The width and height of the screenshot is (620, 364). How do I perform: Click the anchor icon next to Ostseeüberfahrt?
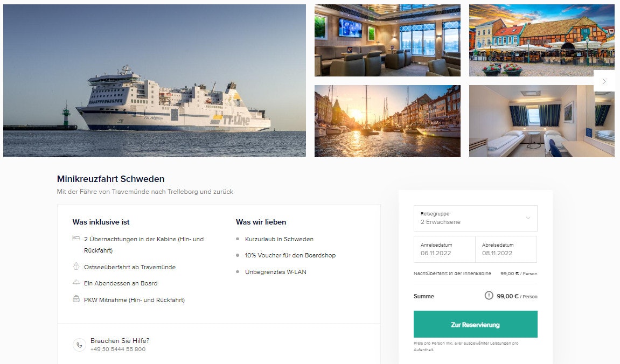tap(75, 266)
